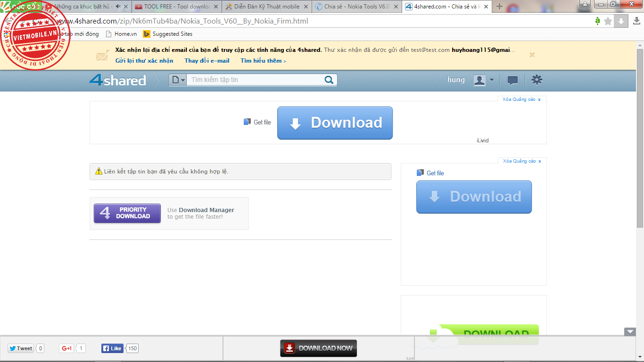This screenshot has height=362, width=644.
Task: Open the settings gear icon
Action: 537,80
